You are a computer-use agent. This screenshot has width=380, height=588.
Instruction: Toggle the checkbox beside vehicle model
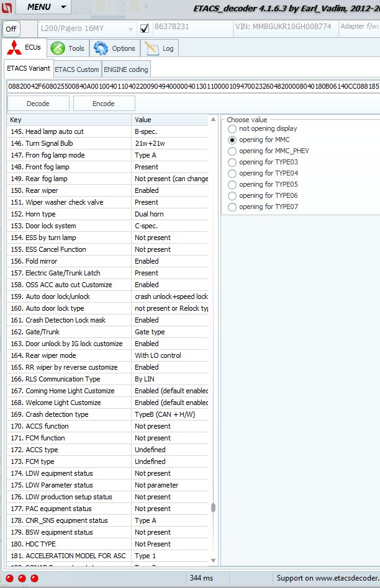(145, 29)
